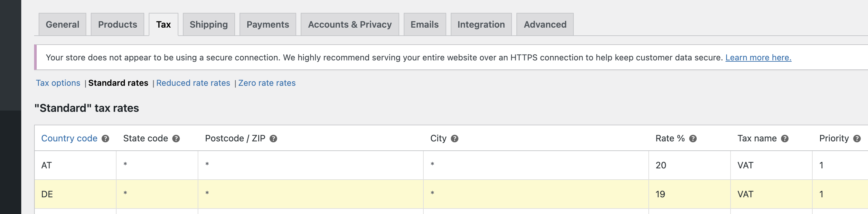Open the Accounts & Privacy tab
The image size is (868, 214).
pyautogui.click(x=350, y=24)
